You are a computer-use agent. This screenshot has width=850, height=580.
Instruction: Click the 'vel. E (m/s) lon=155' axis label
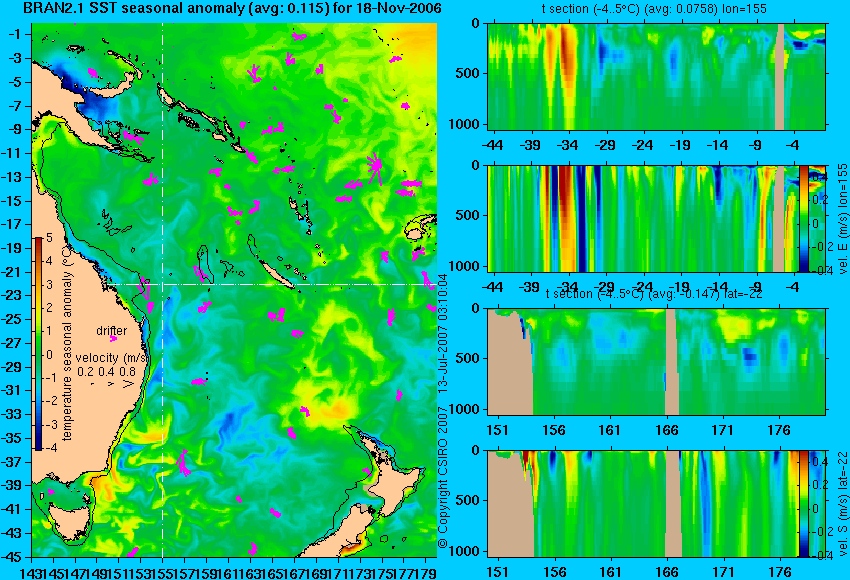click(x=842, y=218)
